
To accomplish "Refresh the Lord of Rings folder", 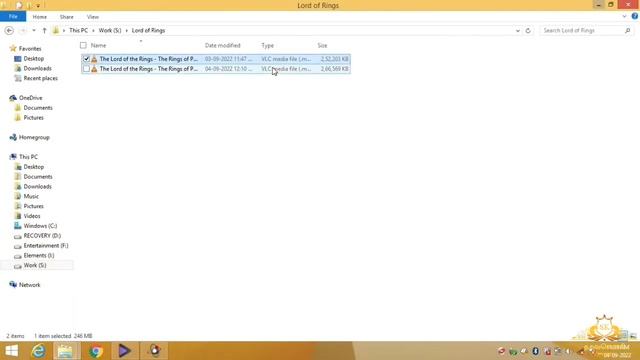I will [528, 31].
